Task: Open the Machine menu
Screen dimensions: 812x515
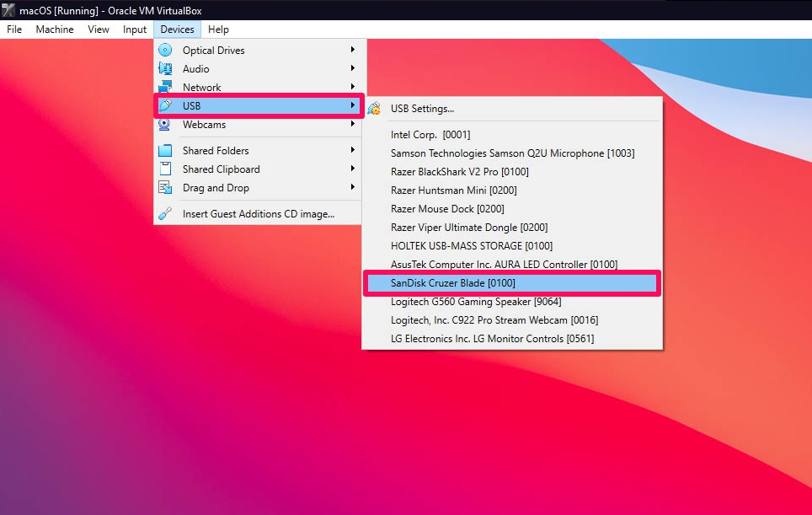Action: [55, 30]
